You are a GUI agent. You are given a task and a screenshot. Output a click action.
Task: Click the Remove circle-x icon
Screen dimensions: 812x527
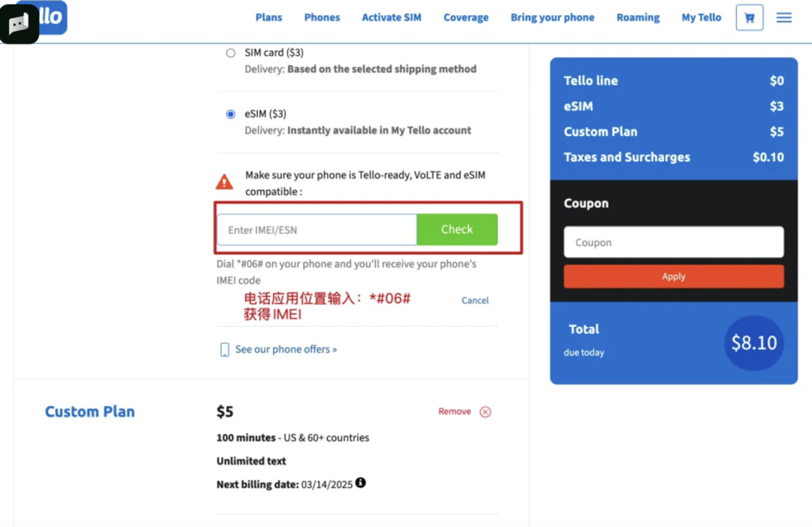coord(485,412)
